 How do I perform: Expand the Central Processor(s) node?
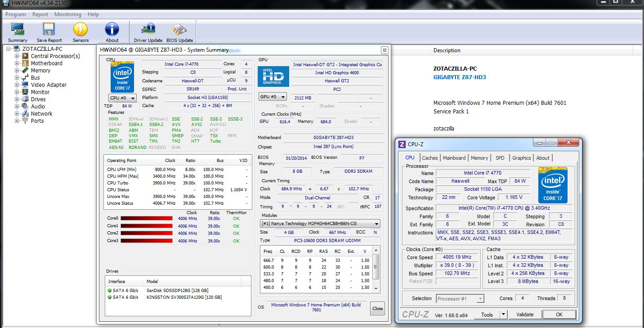17,56
